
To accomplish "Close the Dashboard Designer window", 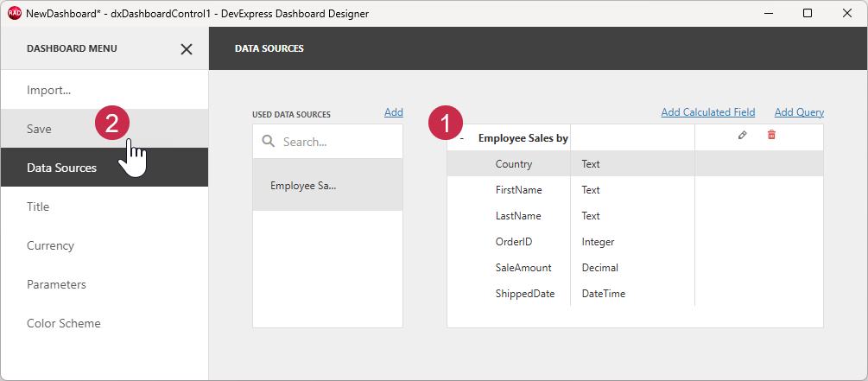I will click(847, 13).
